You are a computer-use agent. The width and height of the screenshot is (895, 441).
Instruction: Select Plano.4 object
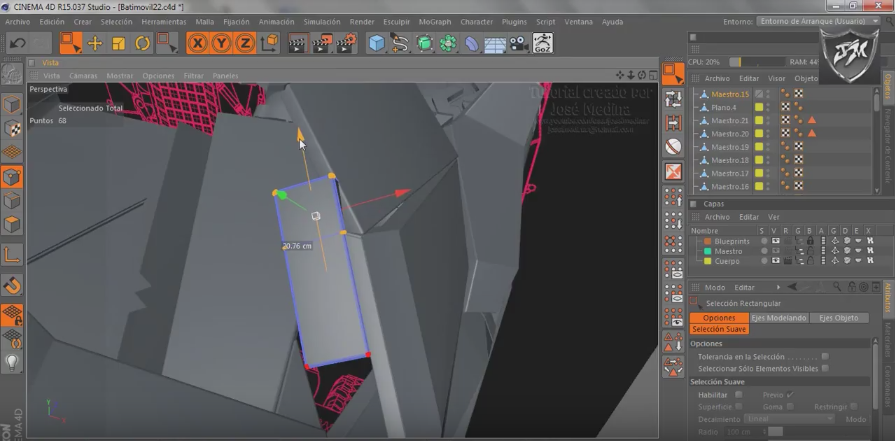[724, 107]
